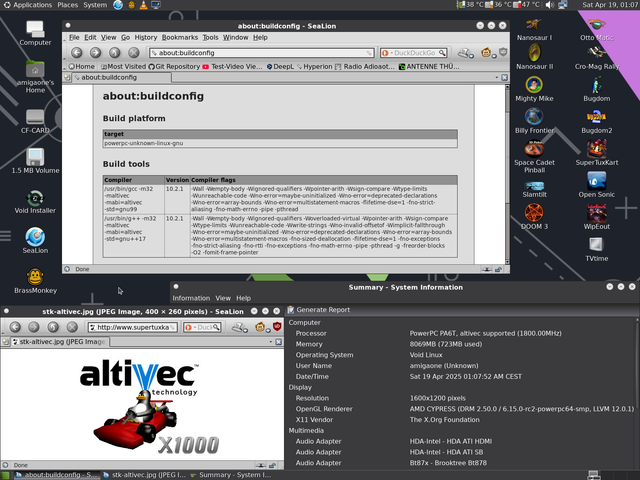
Task: Open the History menu in SeaLion
Action: [146, 37]
